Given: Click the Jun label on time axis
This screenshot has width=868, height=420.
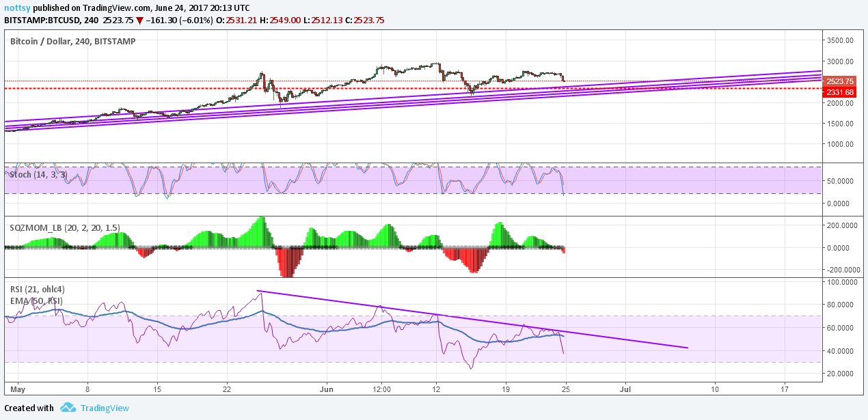Looking at the screenshot, I should [327, 389].
